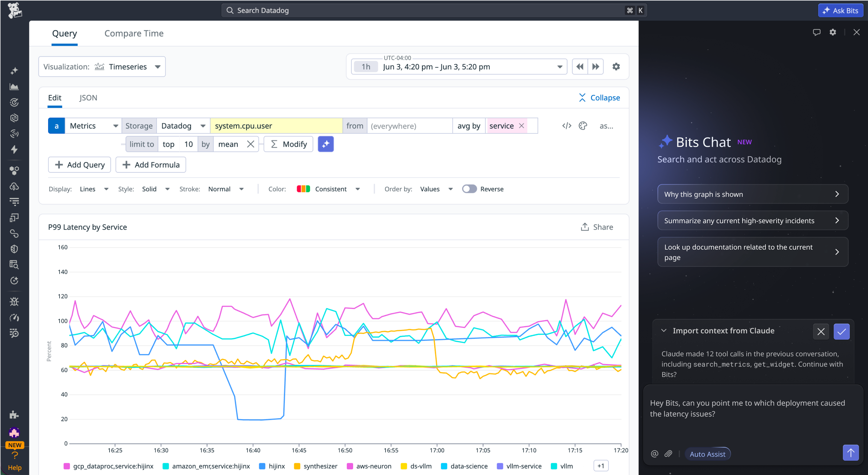
Task: Toggle gcp_dataproc,service:hijinx legend series
Action: click(x=109, y=466)
